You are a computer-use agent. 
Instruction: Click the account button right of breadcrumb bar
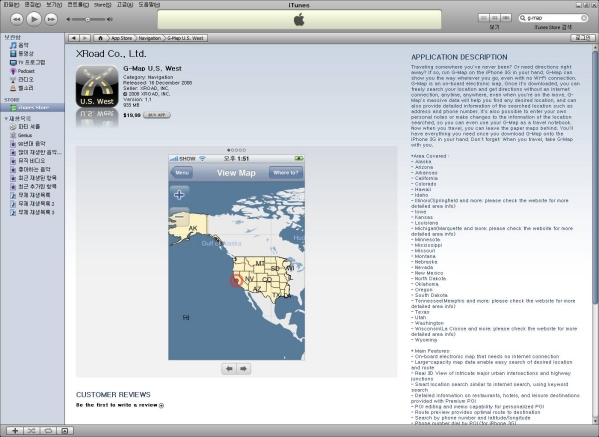point(583,38)
